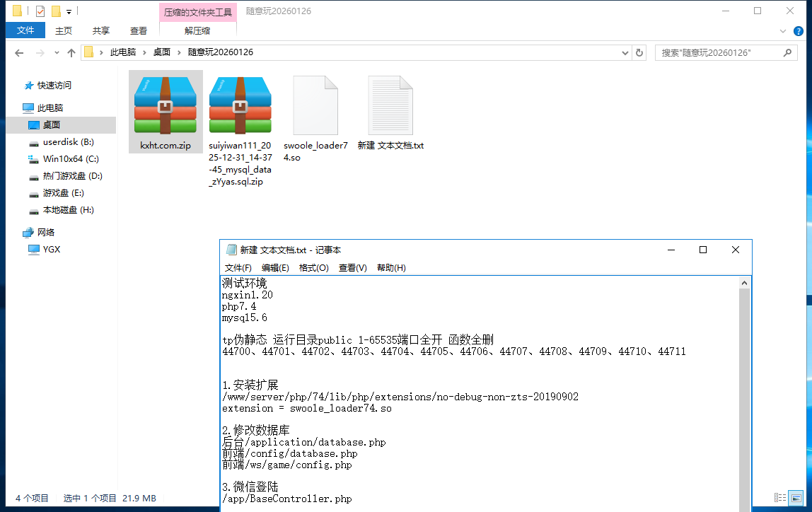
Task: Open the quick access toolbar customize dropdown
Action: pos(69,11)
